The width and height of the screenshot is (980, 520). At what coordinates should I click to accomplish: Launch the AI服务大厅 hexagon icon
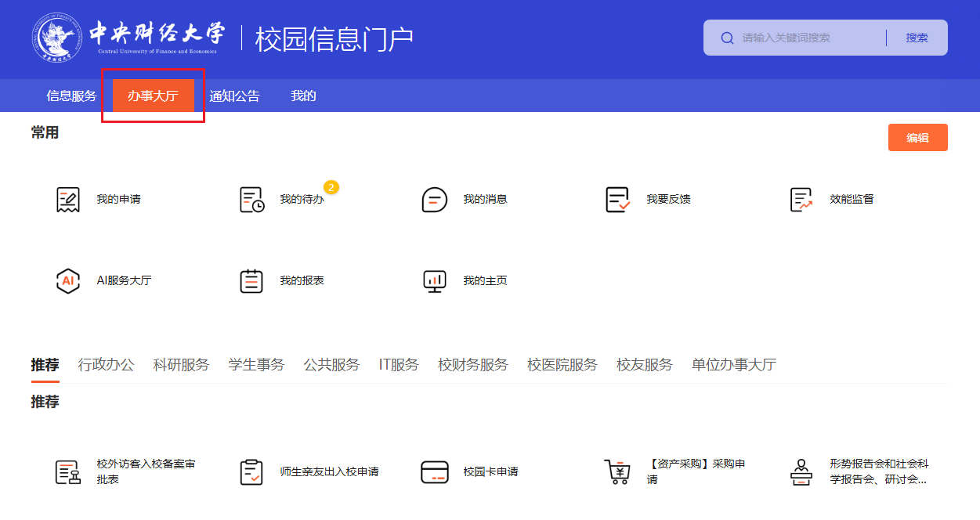(x=68, y=280)
